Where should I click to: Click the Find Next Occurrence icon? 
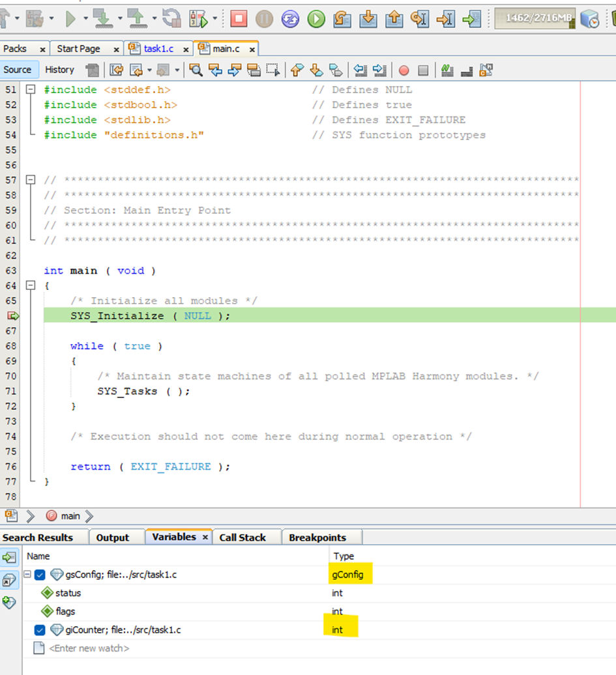coord(235,70)
